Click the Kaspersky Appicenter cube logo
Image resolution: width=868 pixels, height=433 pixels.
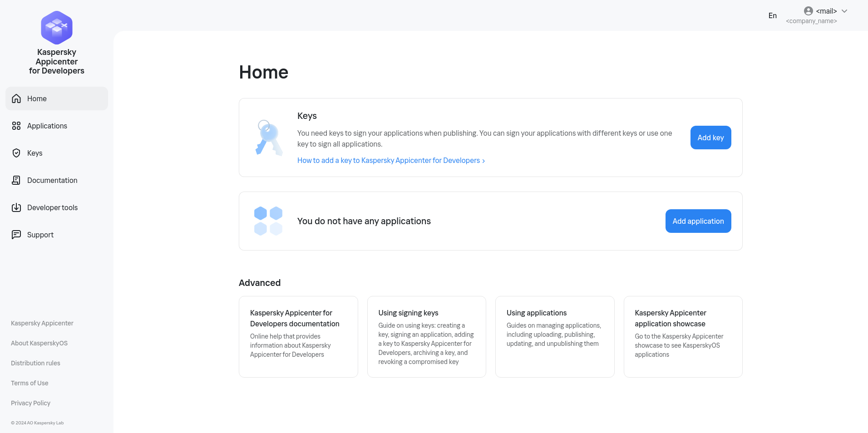point(56,27)
